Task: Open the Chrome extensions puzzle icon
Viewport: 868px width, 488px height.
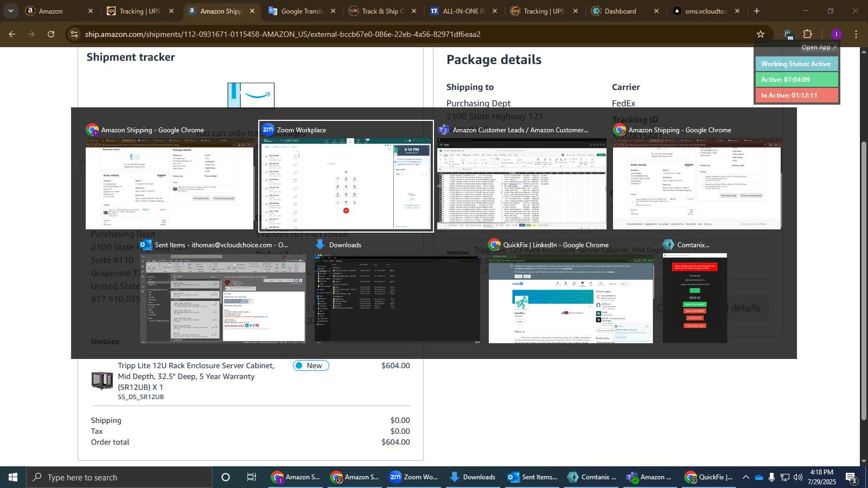Action: pyautogui.click(x=807, y=34)
